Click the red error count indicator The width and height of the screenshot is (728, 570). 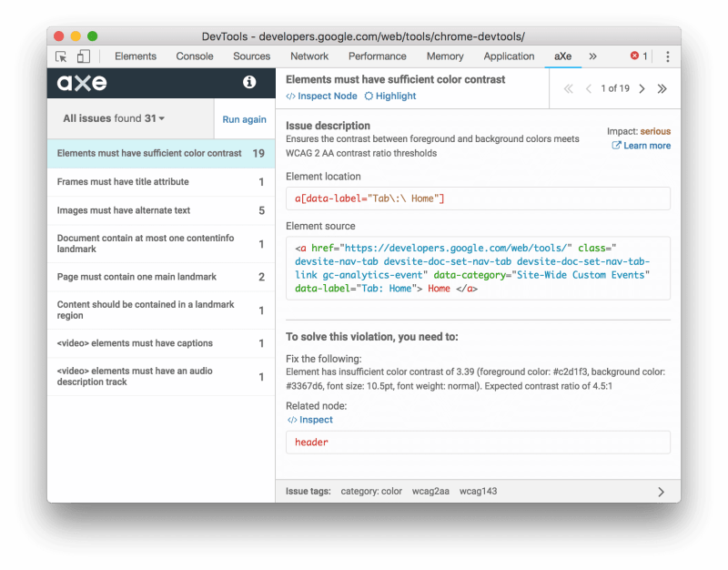639,56
